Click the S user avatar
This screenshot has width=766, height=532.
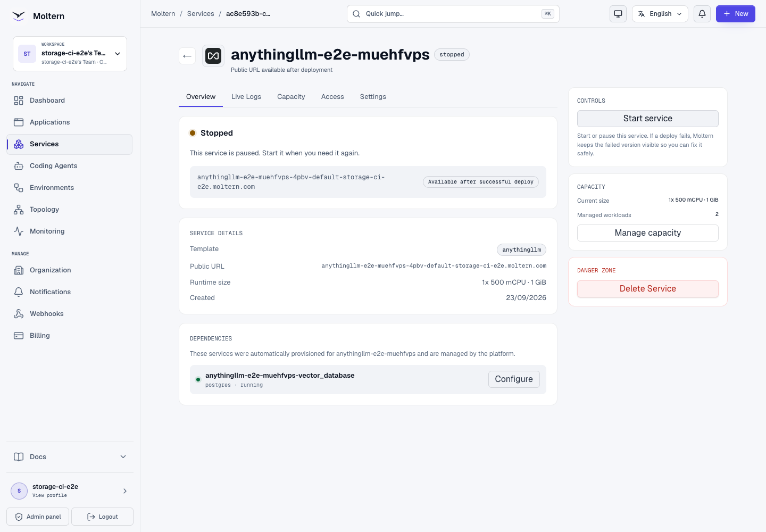click(19, 491)
